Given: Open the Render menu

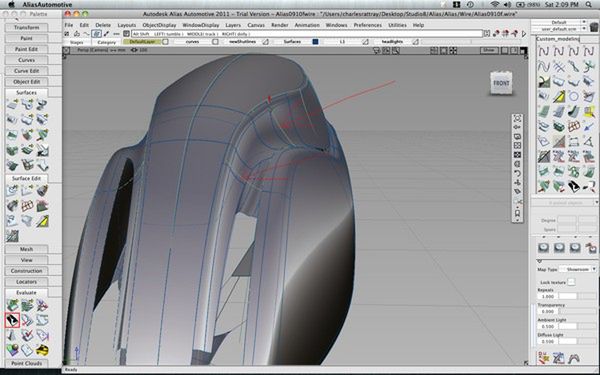Looking at the screenshot, I should pos(280,25).
